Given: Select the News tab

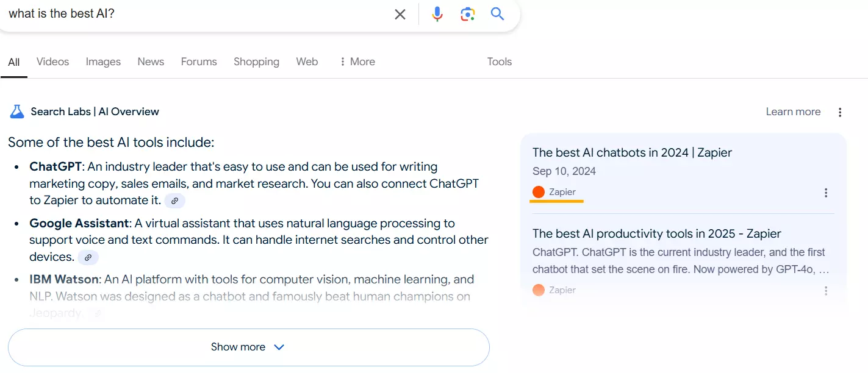Looking at the screenshot, I should tap(151, 62).
